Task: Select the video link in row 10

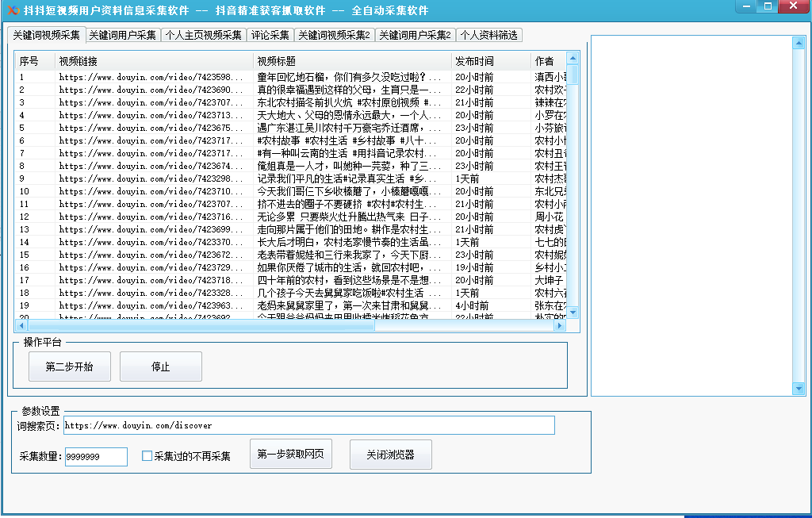Action: click(151, 191)
